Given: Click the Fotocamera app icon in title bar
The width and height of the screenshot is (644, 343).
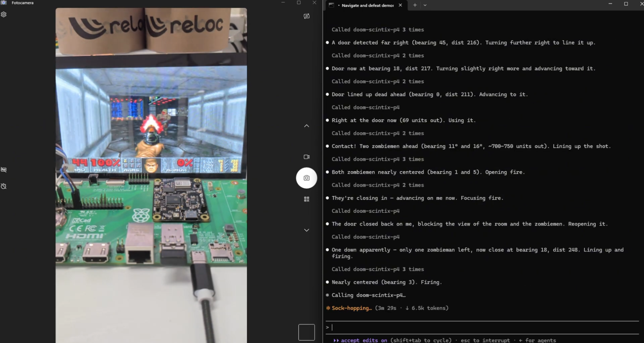Looking at the screenshot, I should click(x=4, y=3).
